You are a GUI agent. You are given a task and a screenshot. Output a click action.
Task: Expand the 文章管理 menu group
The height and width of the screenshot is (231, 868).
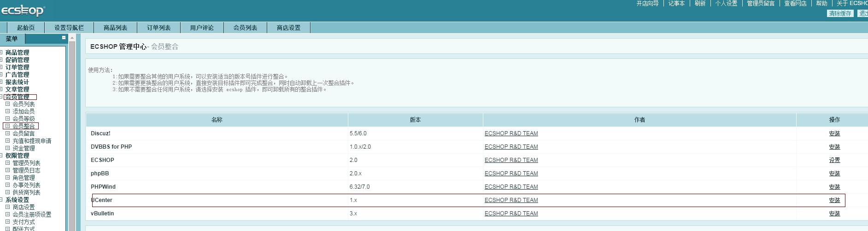pyautogui.click(x=1, y=89)
